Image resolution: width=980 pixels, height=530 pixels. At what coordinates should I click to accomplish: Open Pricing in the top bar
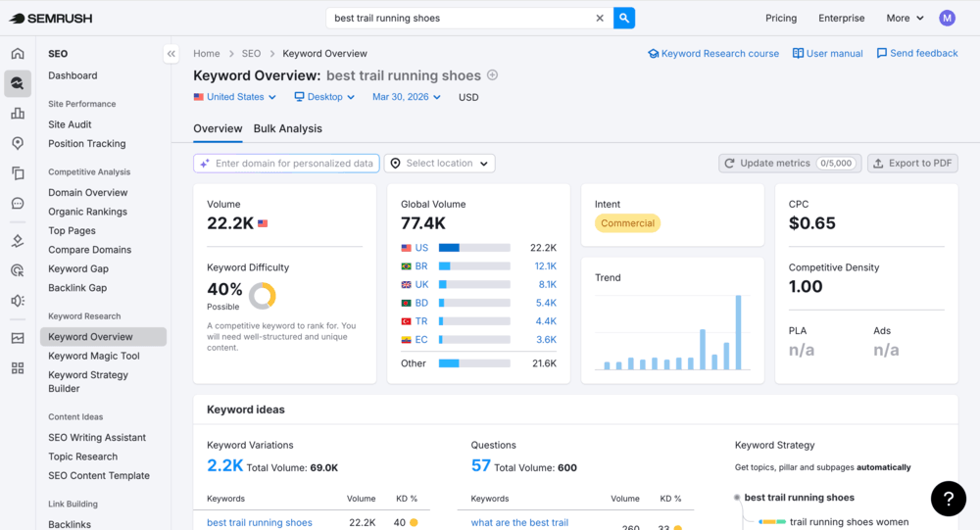pos(781,19)
